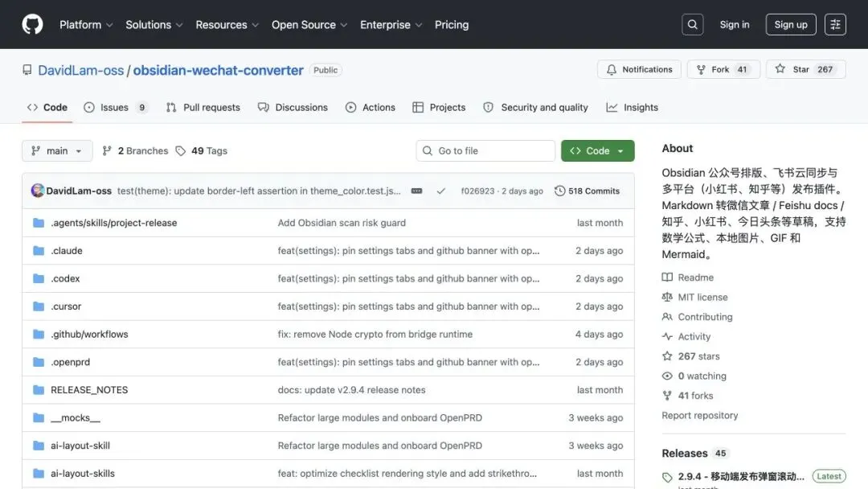The image size is (868, 489).
Task: Open the Releases 45 heading link
Action: [694, 453]
